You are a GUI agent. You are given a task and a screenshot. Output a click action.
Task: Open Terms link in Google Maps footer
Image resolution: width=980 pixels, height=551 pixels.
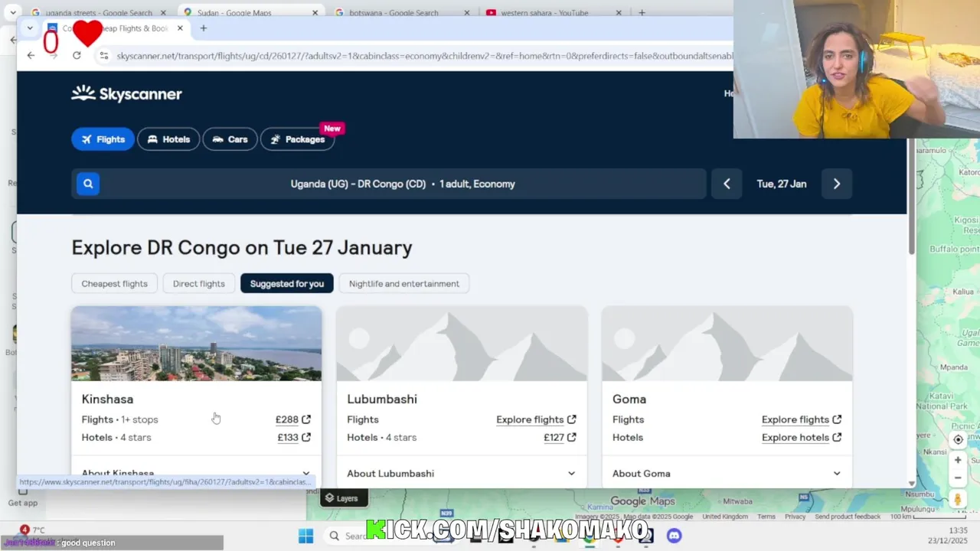coord(766,517)
